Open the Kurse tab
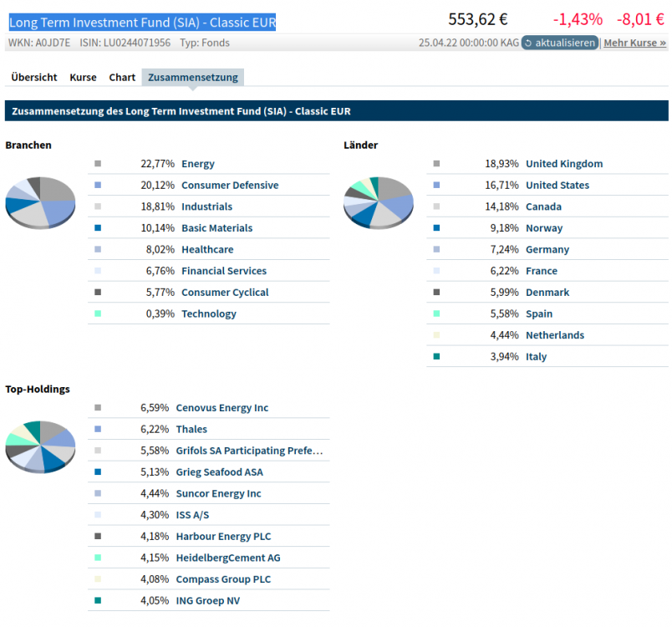The image size is (672, 627). click(x=83, y=77)
